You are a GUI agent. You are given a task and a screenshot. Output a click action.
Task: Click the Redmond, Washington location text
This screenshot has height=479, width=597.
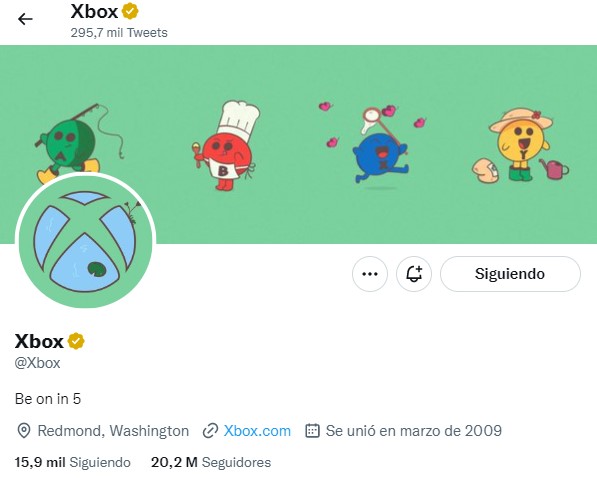click(x=113, y=431)
